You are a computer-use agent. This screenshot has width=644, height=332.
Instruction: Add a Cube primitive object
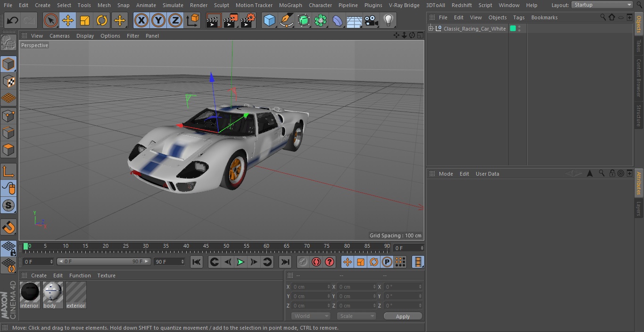(269, 20)
